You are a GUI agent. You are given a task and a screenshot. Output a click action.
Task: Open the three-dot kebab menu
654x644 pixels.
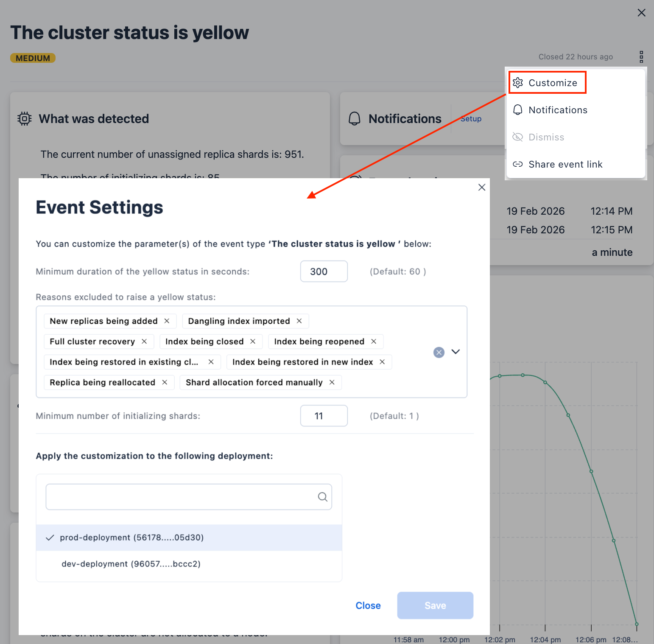click(x=642, y=56)
